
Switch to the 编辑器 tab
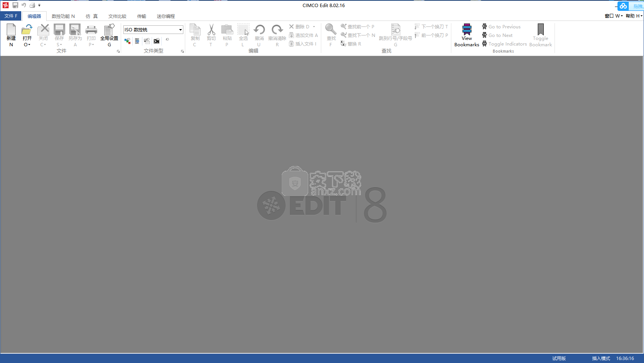[x=34, y=16]
